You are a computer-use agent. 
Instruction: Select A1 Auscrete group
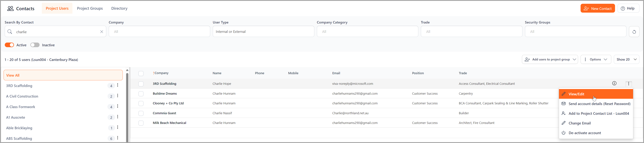(16, 117)
